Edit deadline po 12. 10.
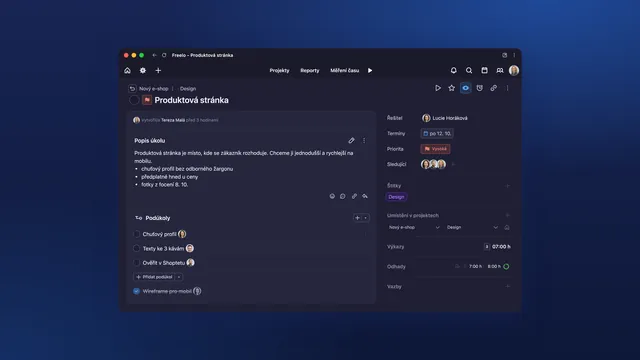Screen dimensions: 640x360 [437, 133]
